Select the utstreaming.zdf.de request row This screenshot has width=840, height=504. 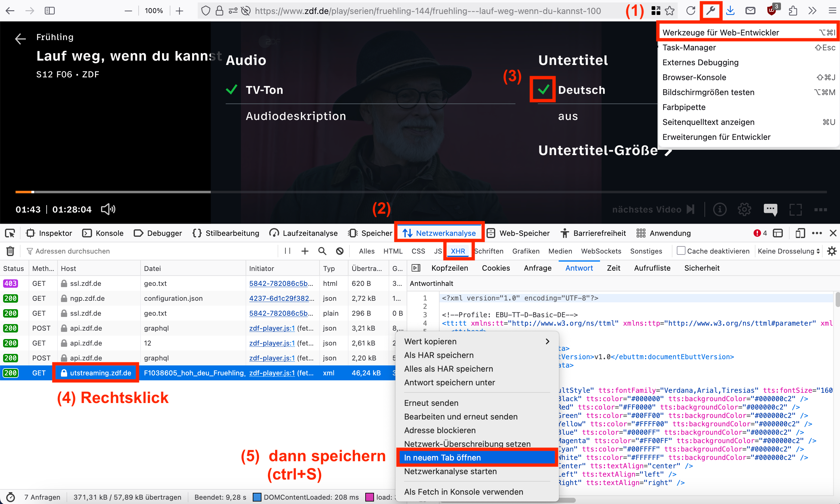(198, 373)
